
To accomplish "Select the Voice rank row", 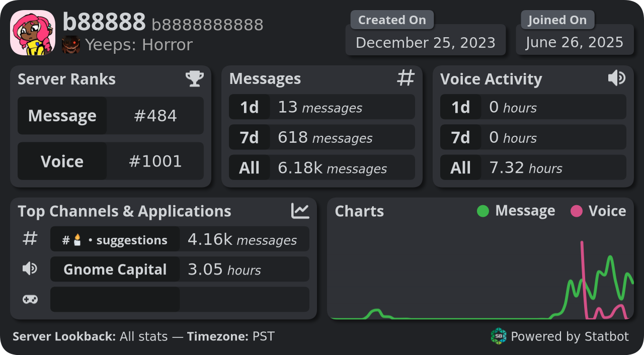I will [111, 161].
